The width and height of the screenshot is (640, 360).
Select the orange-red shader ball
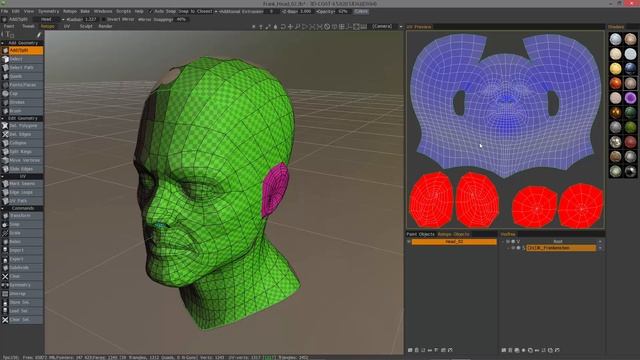(x=616, y=83)
